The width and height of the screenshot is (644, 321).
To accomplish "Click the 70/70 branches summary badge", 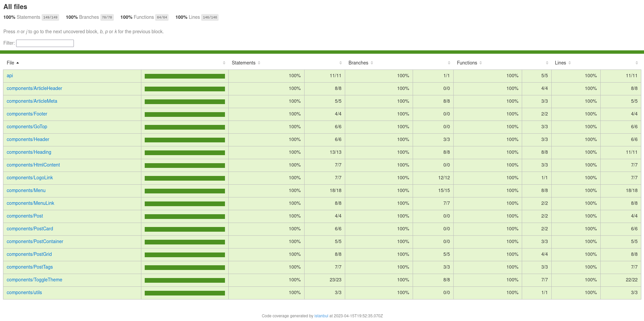I will 107,17.
